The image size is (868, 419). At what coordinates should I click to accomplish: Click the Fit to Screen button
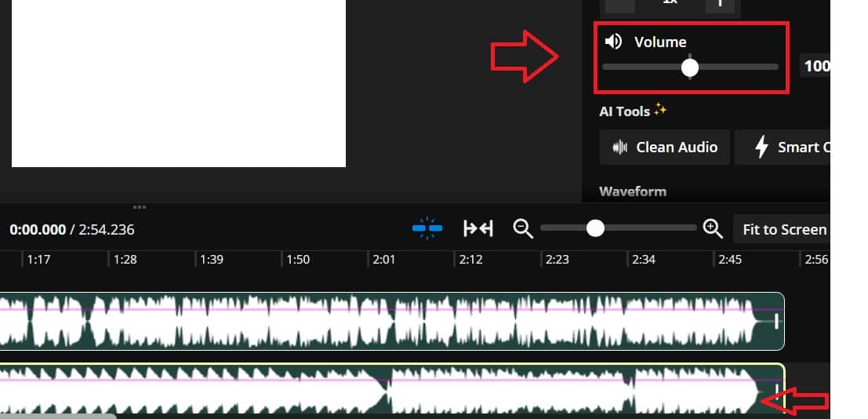click(x=782, y=229)
